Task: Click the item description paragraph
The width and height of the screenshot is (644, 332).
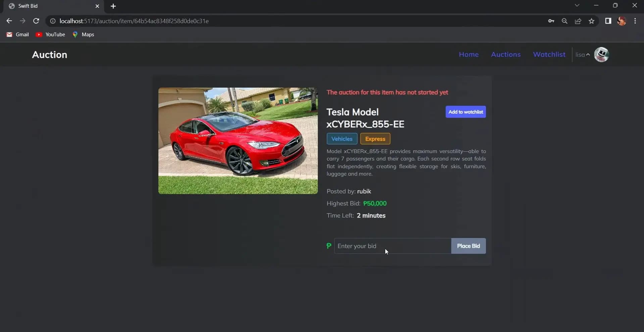Action: [x=406, y=162]
